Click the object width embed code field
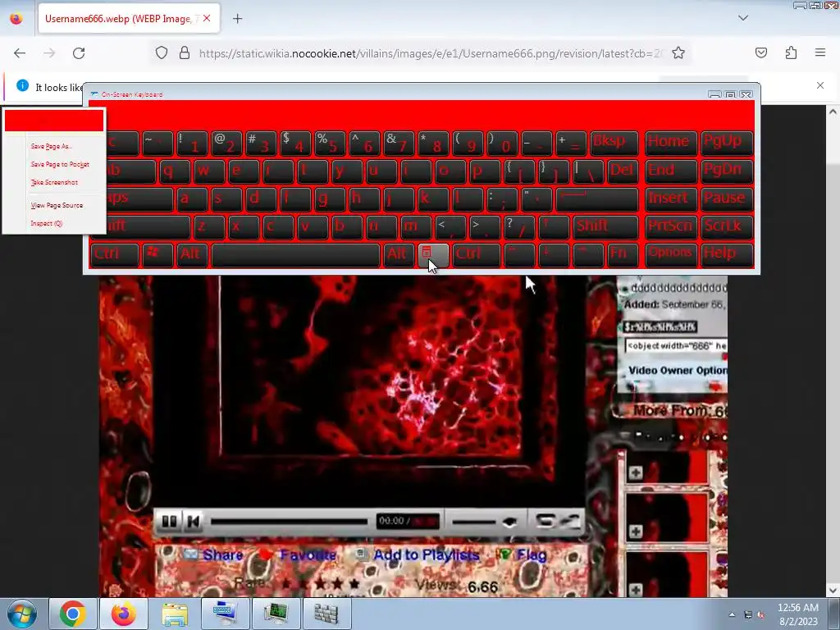Viewport: 840px width, 630px height. click(676, 346)
